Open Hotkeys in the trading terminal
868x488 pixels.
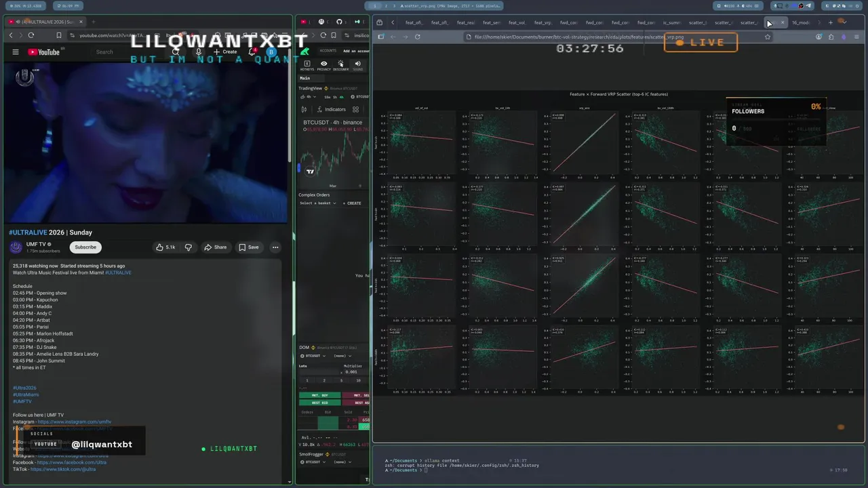click(x=307, y=66)
